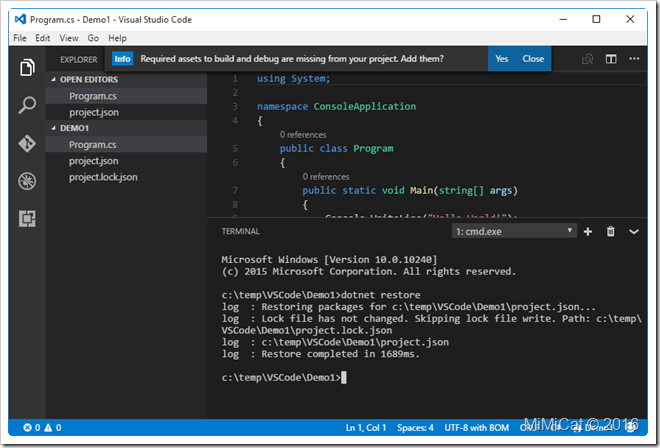
Task: Open the 1: cmd.exe terminal dropdown
Action: [x=514, y=231]
